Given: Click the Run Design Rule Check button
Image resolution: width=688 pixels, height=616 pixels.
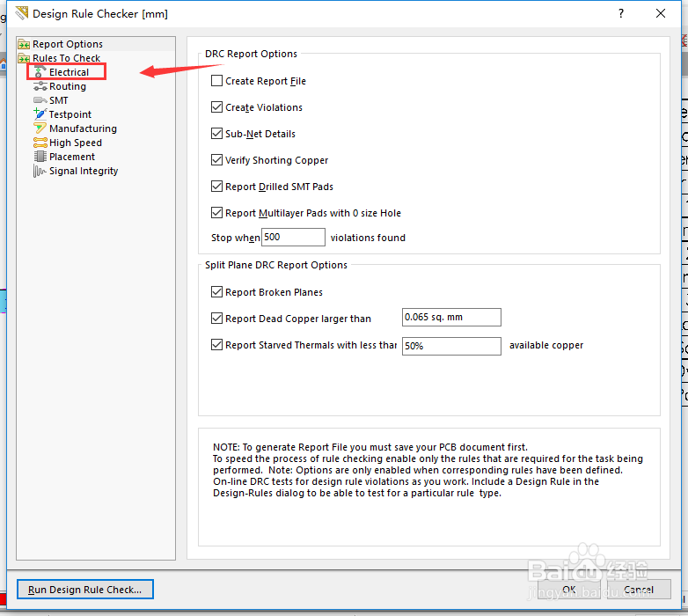Looking at the screenshot, I should tap(85, 590).
